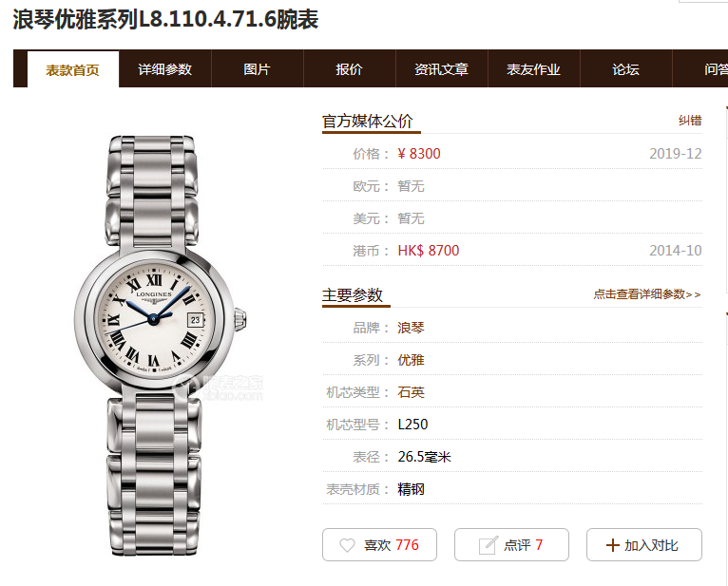Open the 图片 tab

[258, 69]
